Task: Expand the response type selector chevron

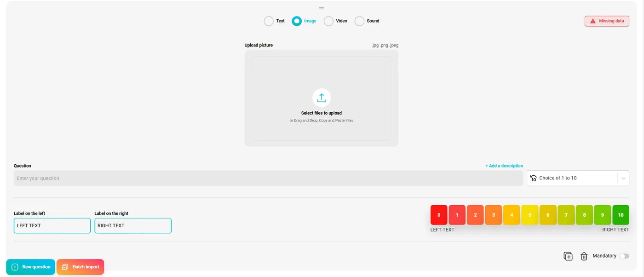Action: [x=623, y=178]
